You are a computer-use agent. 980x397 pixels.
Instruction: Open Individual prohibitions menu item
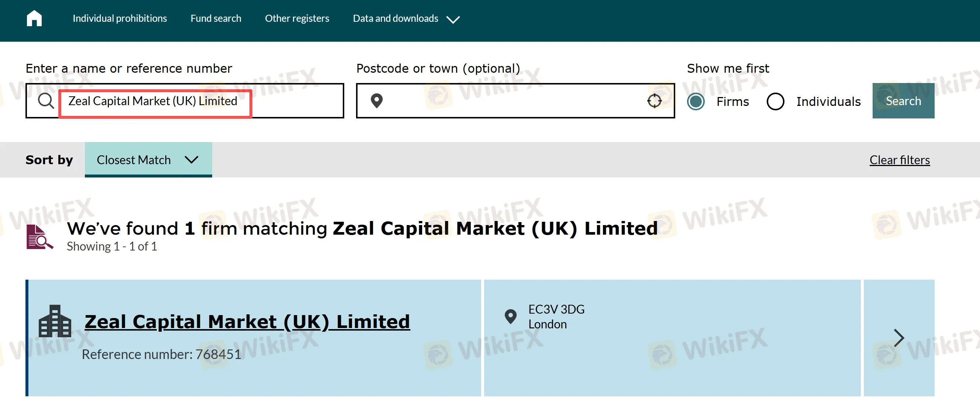[x=120, y=18]
